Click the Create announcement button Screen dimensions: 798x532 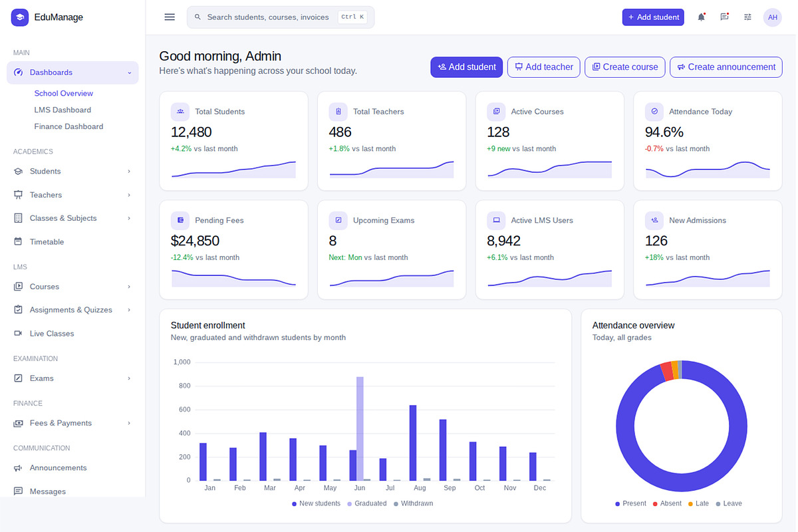[726, 67]
